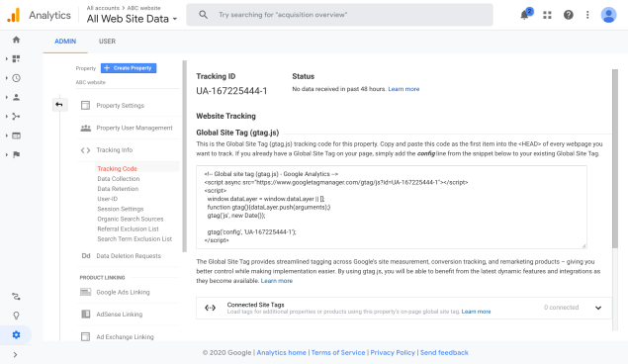Click Learn more in Connected Site Tags
This screenshot has height=364, width=628.
(476, 312)
